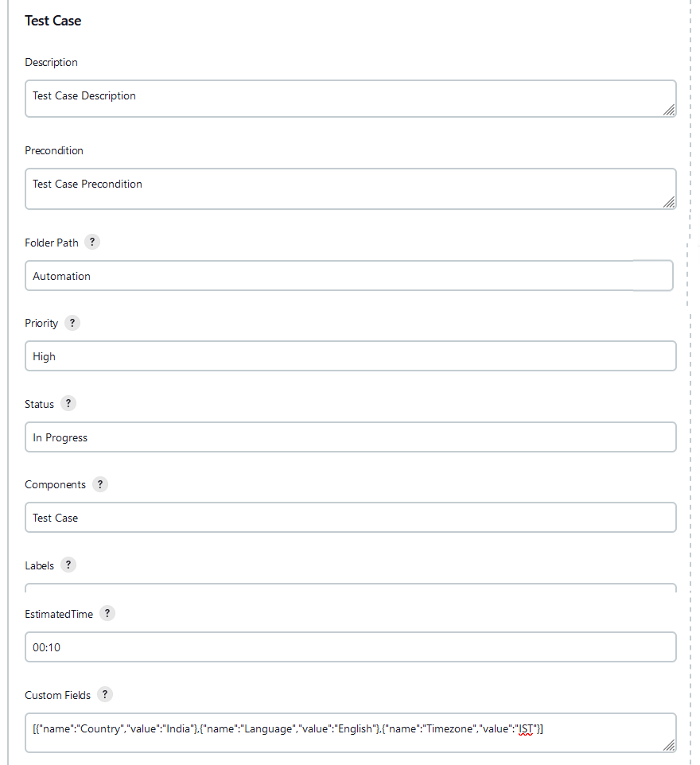Screen dimensions: 700x765
Task: Click the Components help question mark
Action: [100, 484]
